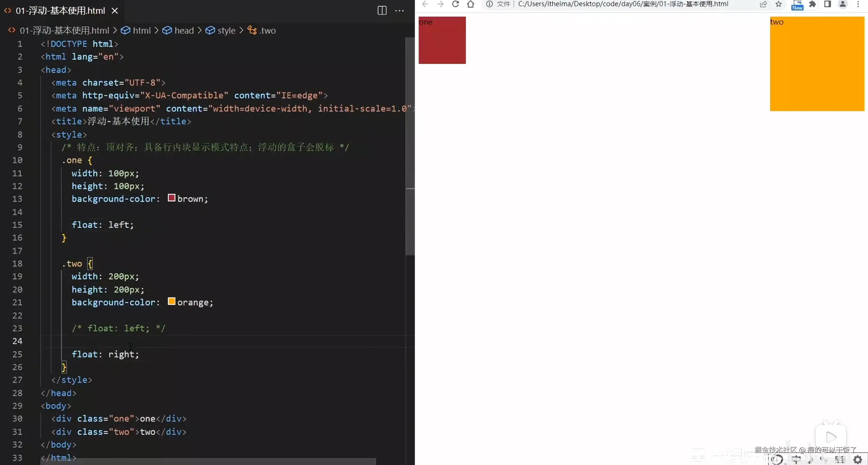Expand the head breadcrumb item
Image resolution: width=868 pixels, height=465 pixels.
(184, 30)
